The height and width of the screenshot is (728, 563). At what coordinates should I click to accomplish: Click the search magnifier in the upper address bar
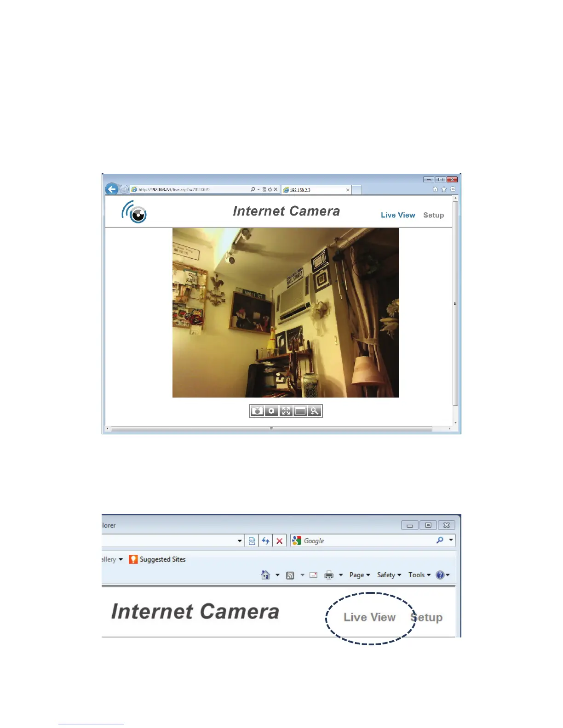(x=253, y=189)
